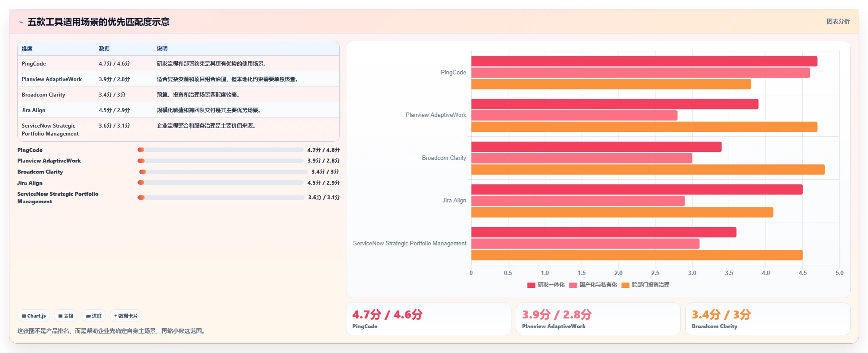Toggle the 跨部门投资治理 legend item
868x353 pixels.
click(x=645, y=285)
